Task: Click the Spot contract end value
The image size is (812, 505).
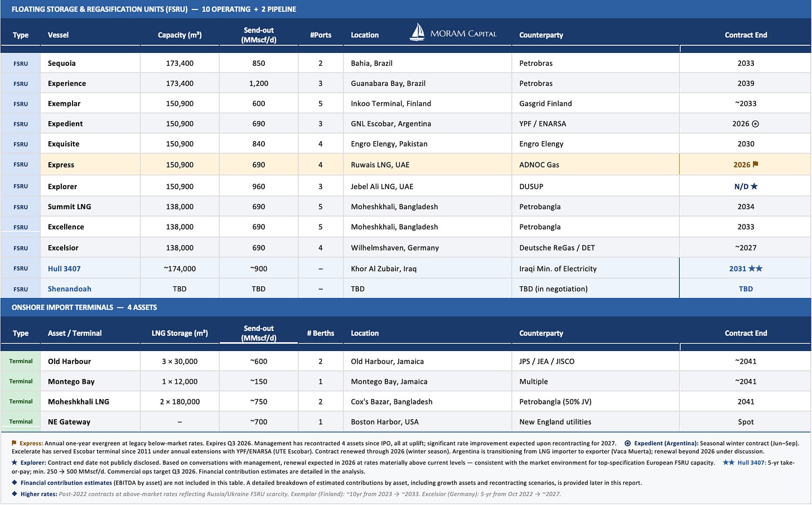Action: click(x=746, y=422)
